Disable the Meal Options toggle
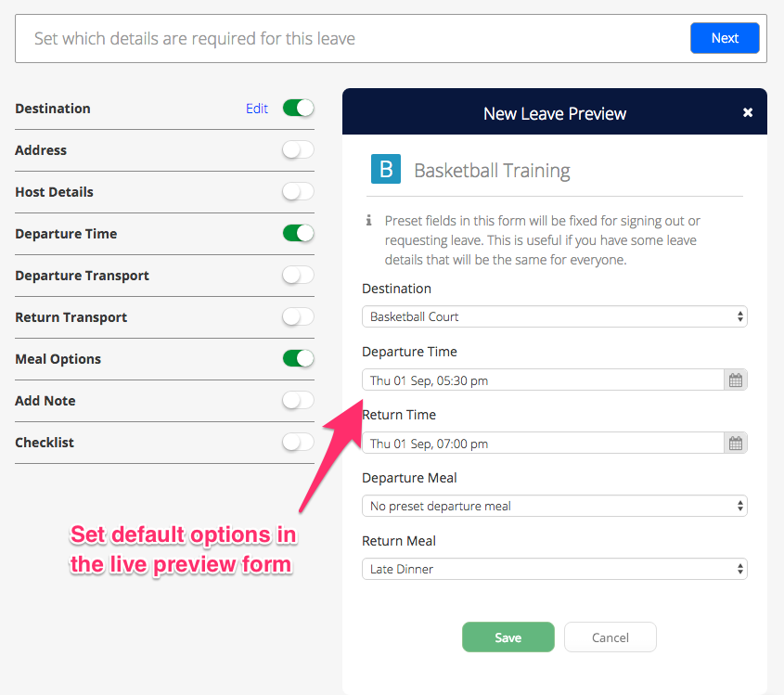Viewport: 784px width, 695px height. click(298, 359)
